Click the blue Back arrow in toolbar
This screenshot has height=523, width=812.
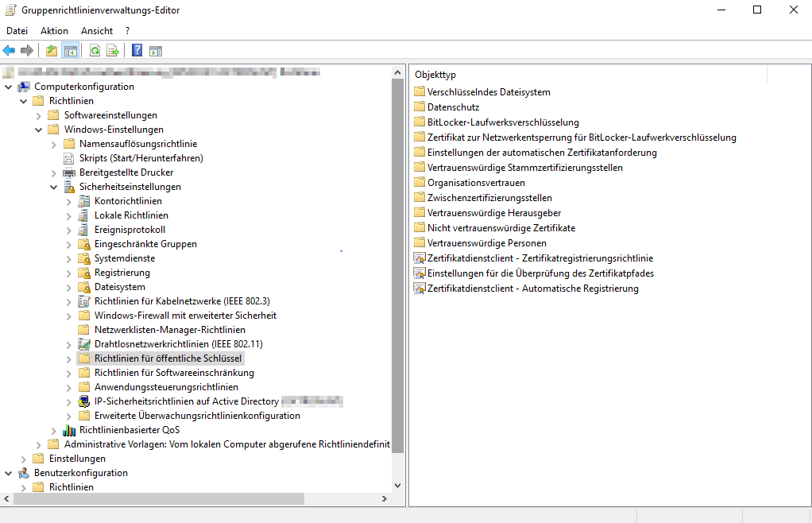[x=10, y=51]
